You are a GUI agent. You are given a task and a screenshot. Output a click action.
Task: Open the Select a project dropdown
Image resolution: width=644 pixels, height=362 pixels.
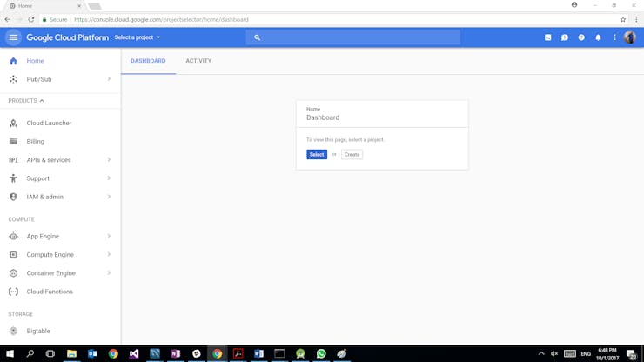click(138, 37)
